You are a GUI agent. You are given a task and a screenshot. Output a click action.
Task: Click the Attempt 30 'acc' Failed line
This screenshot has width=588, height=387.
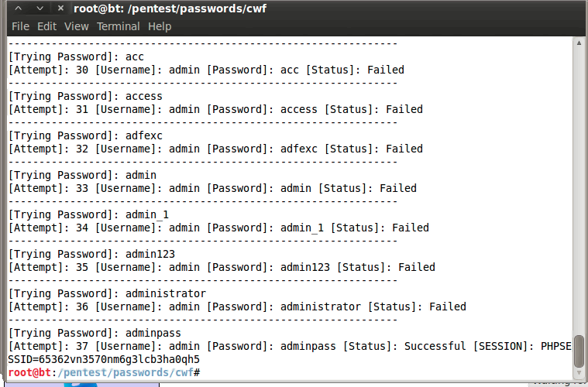[206, 70]
